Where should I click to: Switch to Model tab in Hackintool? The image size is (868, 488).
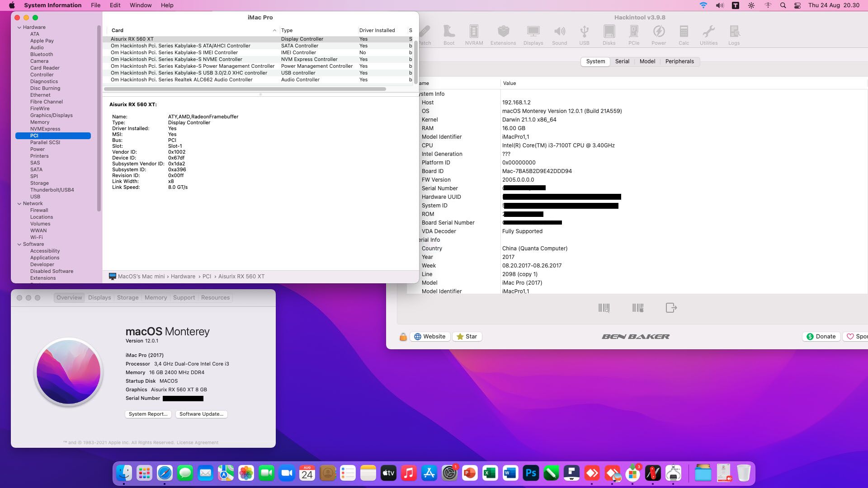coord(647,61)
